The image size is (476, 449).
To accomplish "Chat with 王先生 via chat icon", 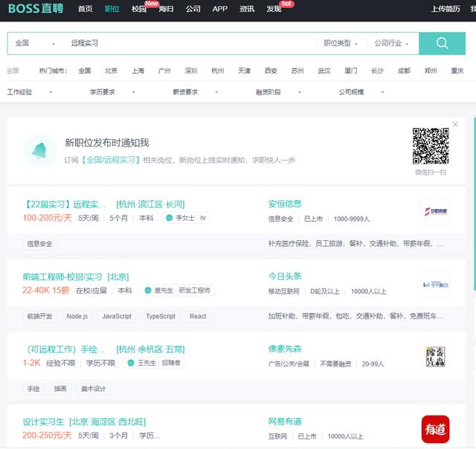I will pyautogui.click(x=131, y=363).
